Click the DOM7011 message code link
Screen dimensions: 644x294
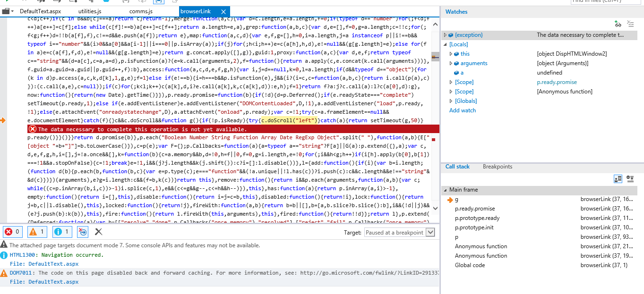[x=21, y=273]
